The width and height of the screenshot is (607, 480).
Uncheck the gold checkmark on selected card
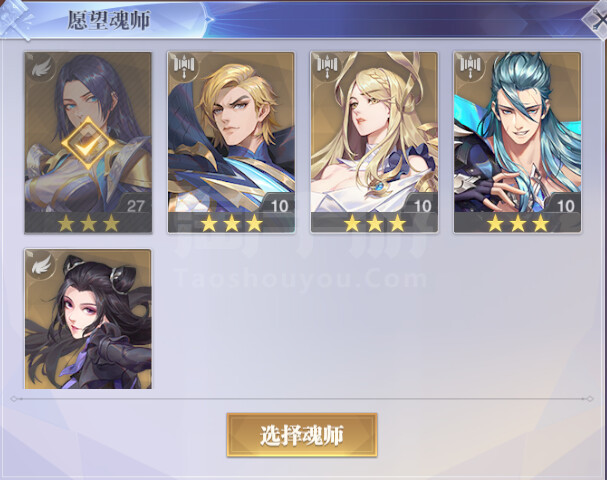click(x=88, y=143)
